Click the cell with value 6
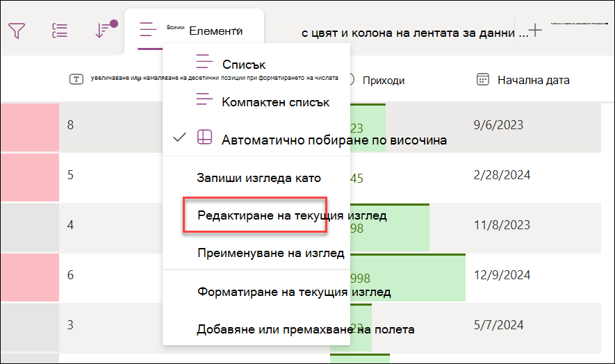The image size is (615, 364). click(x=70, y=275)
